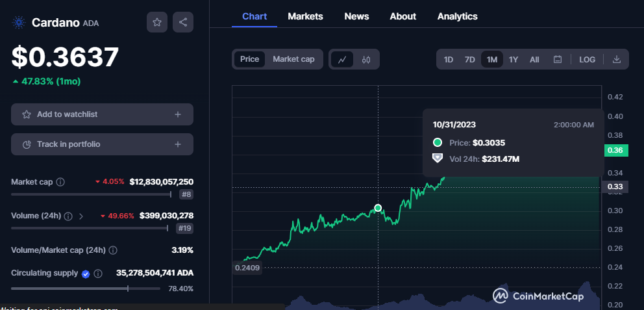Screen dimensions: 644x310
Task: Download chart data icon
Action: coord(617,59)
